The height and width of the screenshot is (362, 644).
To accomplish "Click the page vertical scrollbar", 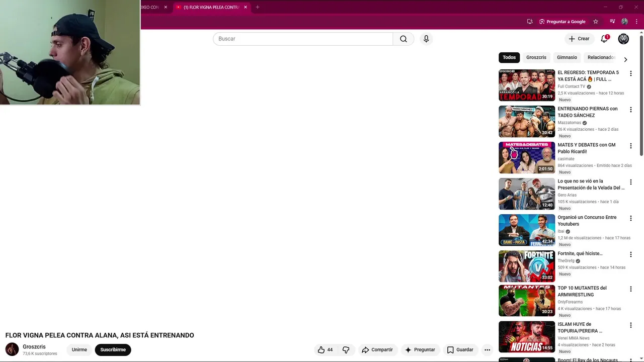I will click(x=641, y=96).
